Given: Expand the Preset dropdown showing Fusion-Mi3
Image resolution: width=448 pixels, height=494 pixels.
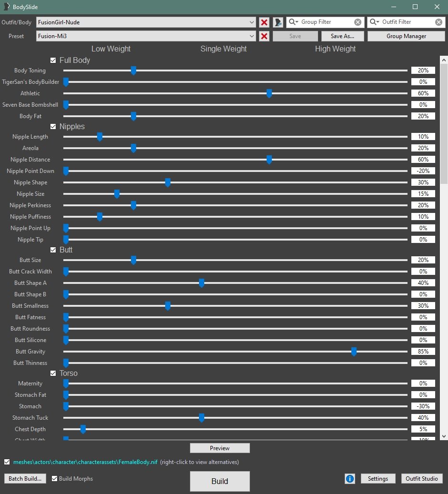Looking at the screenshot, I should click(252, 36).
